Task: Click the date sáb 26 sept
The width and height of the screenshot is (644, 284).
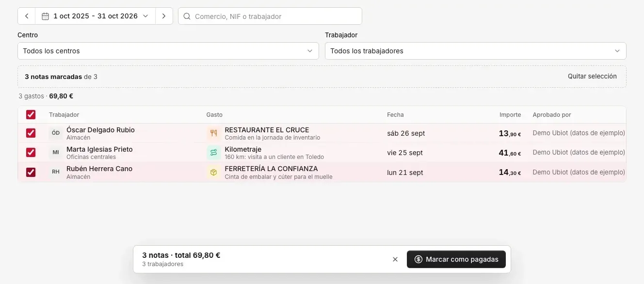Action: pos(406,133)
